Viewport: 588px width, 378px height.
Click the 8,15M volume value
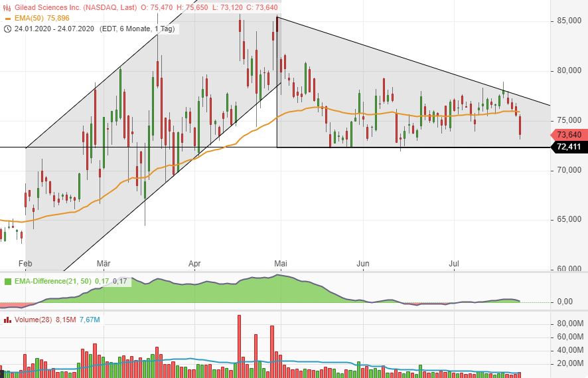66,320
